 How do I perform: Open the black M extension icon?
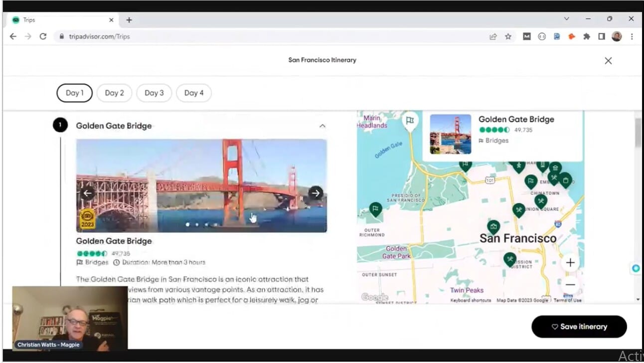tap(526, 36)
